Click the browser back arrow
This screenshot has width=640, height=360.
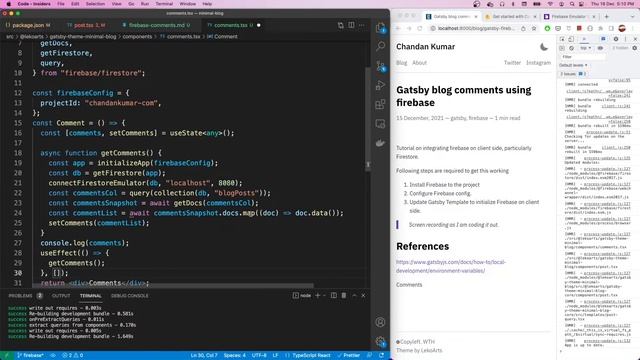(398, 28)
